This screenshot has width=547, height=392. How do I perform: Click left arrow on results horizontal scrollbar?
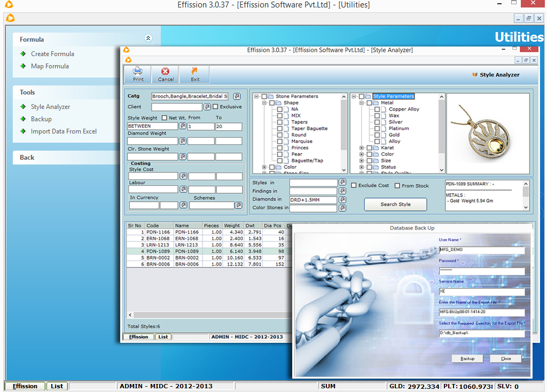click(x=130, y=315)
